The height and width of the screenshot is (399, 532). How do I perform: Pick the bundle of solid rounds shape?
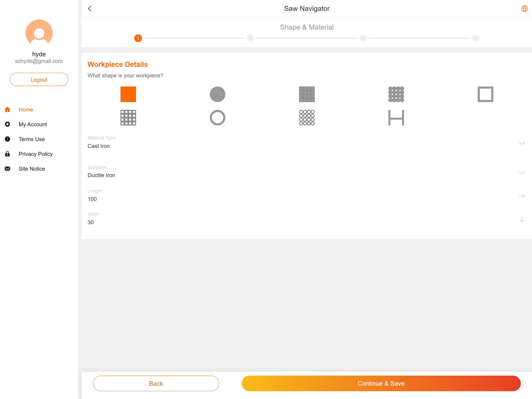point(396,94)
